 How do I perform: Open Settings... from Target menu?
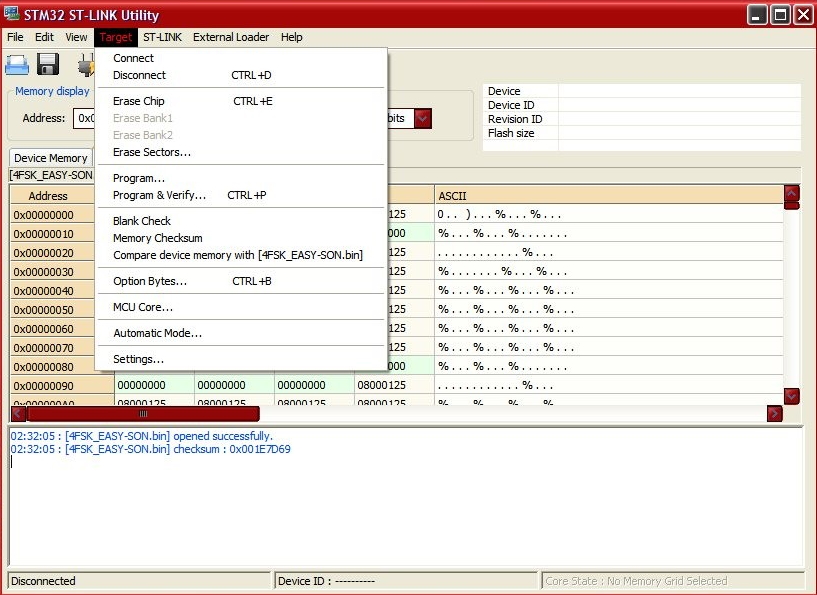click(x=241, y=360)
